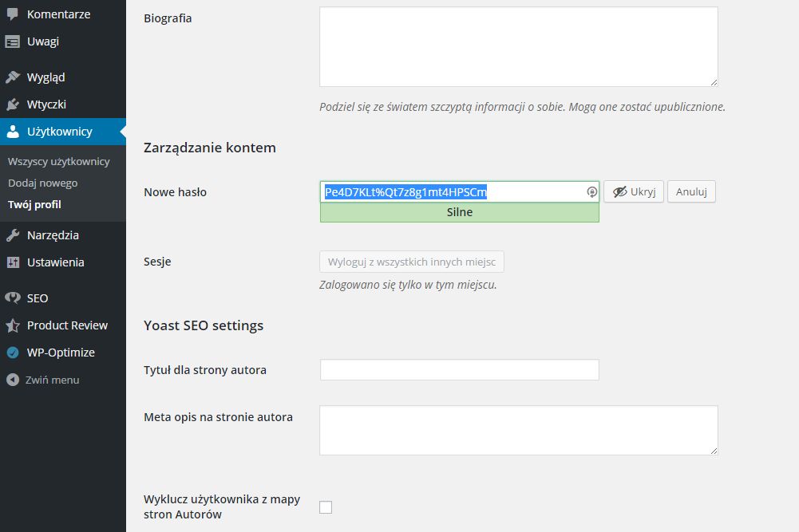The height and width of the screenshot is (532, 799).
Task: Select Dodaj nowego submenu item
Action: coord(43,183)
